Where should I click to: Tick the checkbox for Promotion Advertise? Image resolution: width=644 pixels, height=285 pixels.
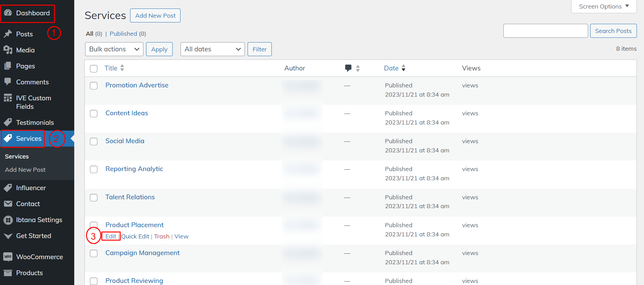click(x=94, y=86)
